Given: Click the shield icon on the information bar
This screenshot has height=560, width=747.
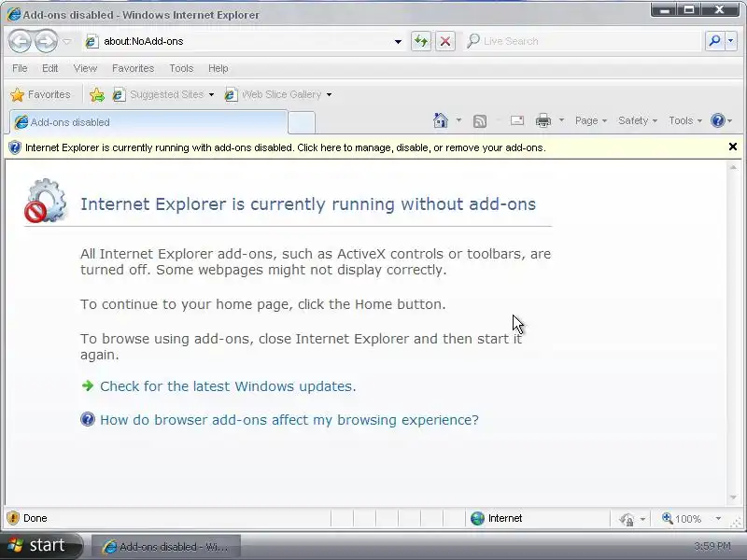Looking at the screenshot, I should tap(15, 147).
